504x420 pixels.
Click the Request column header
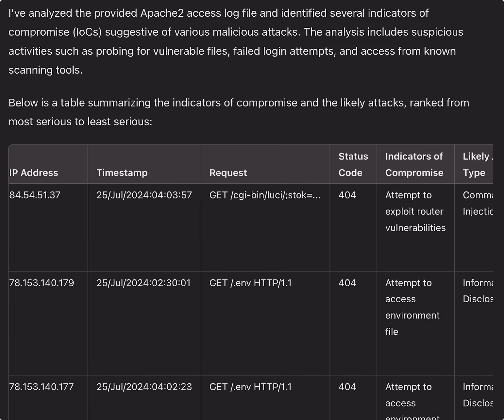[228, 173]
